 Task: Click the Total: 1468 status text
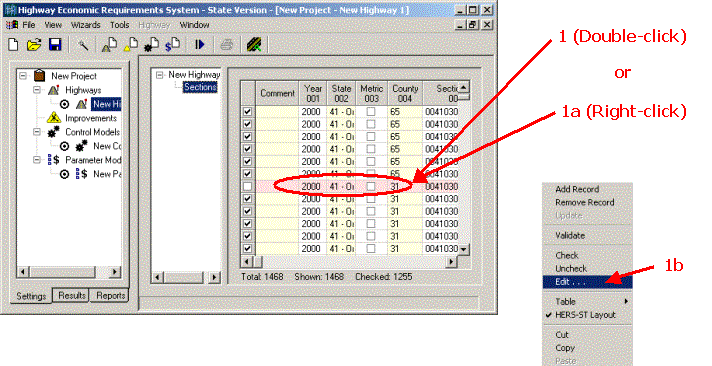(262, 277)
